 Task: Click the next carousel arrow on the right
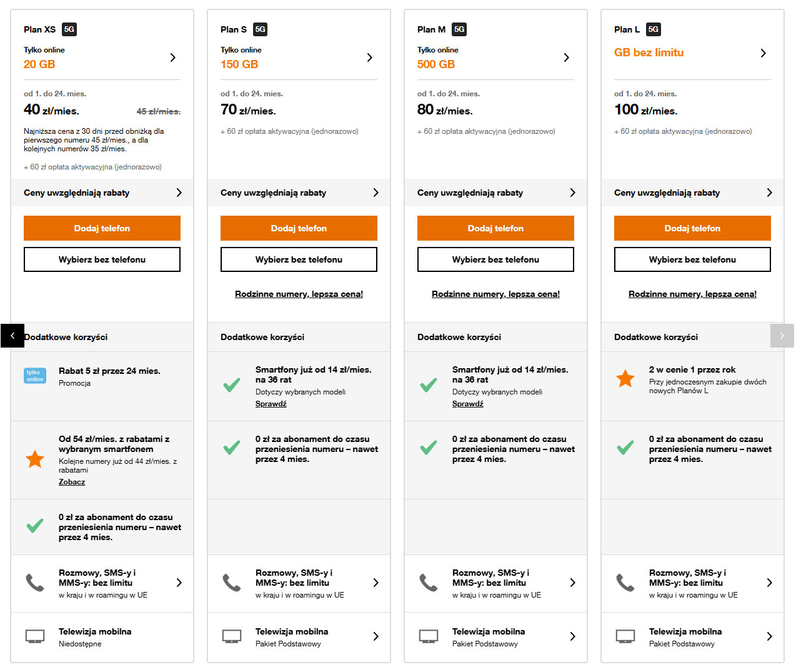click(x=782, y=336)
